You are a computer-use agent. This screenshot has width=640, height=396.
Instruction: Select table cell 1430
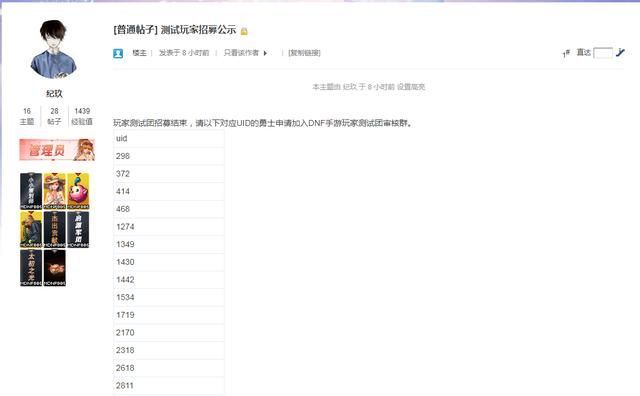[x=169, y=262]
